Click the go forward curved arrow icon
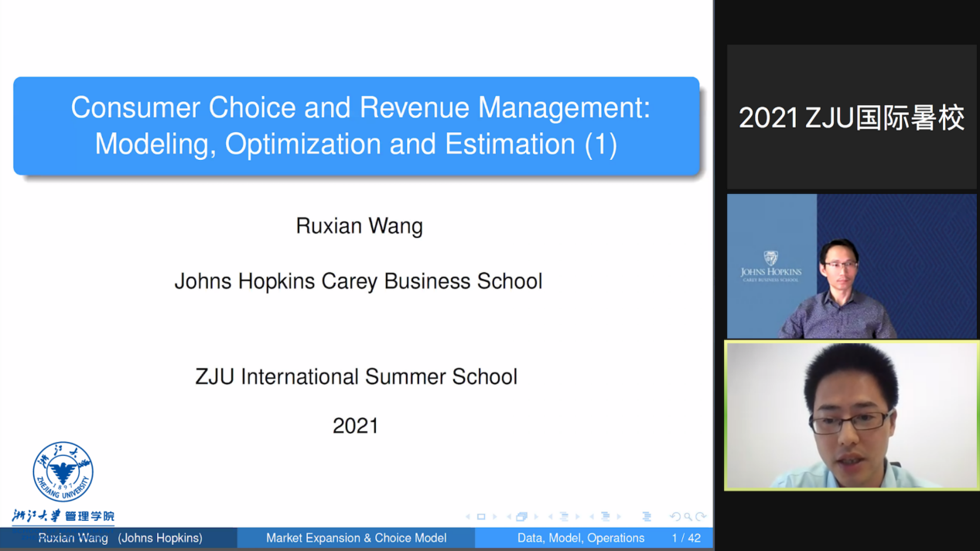Image resolution: width=980 pixels, height=551 pixels. (x=701, y=517)
